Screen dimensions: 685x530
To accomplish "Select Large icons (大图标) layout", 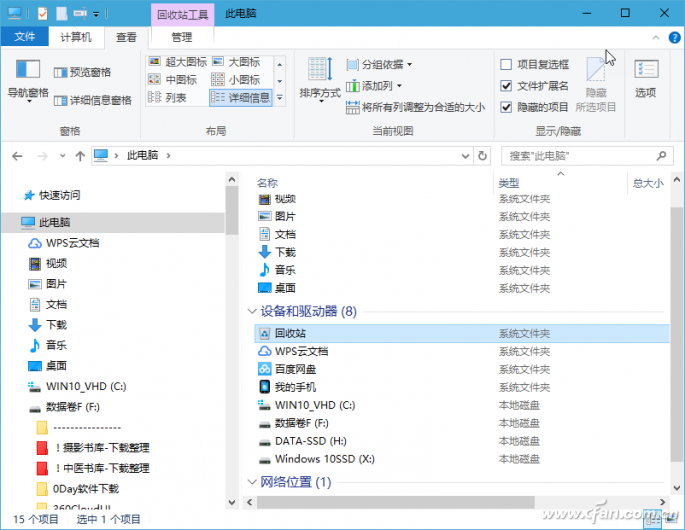I will click(236, 62).
